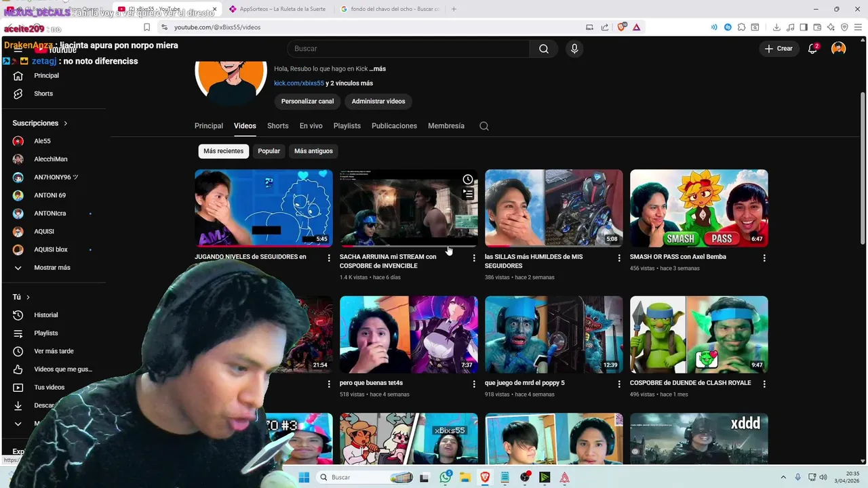Click the YouTube search magnifier button
The width and height of the screenshot is (868, 488).
pos(544,49)
